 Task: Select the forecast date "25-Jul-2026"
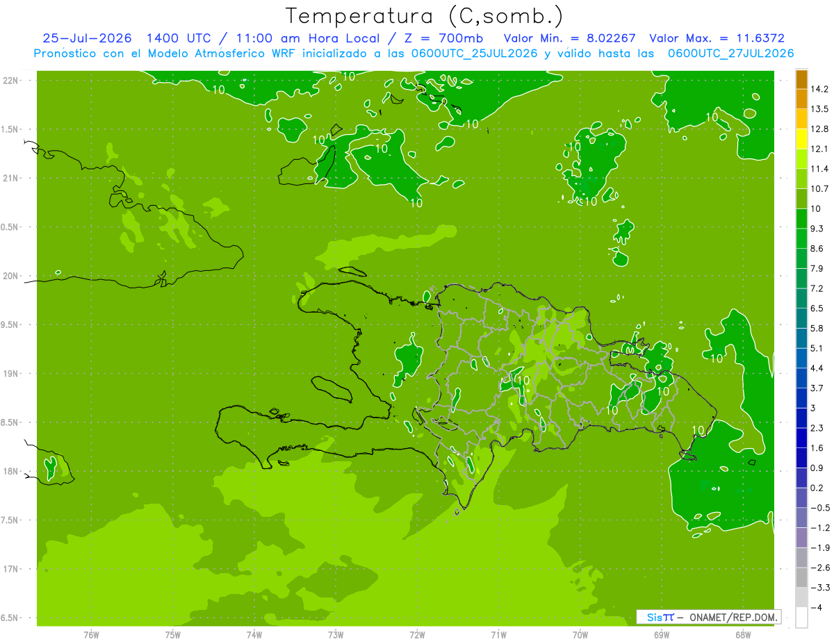point(87,38)
